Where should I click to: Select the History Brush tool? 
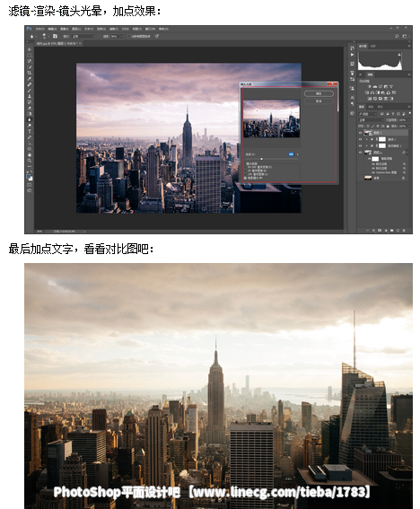pyautogui.click(x=30, y=101)
